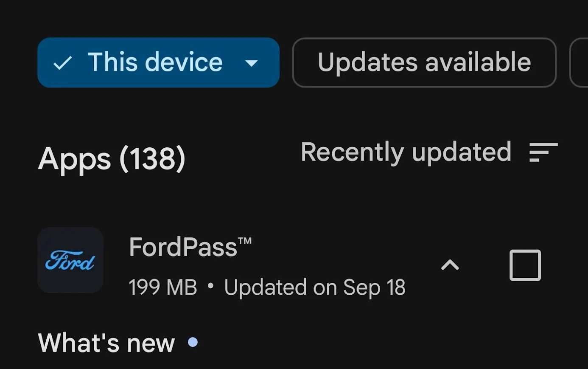Click the 199 MB size text
Image resolution: width=588 pixels, height=369 pixels.
(163, 287)
